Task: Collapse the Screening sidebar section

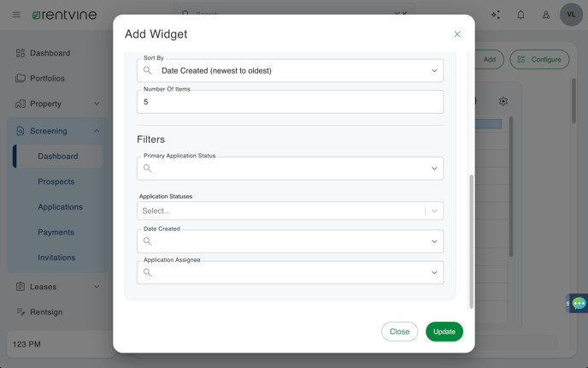Action: coord(97,131)
